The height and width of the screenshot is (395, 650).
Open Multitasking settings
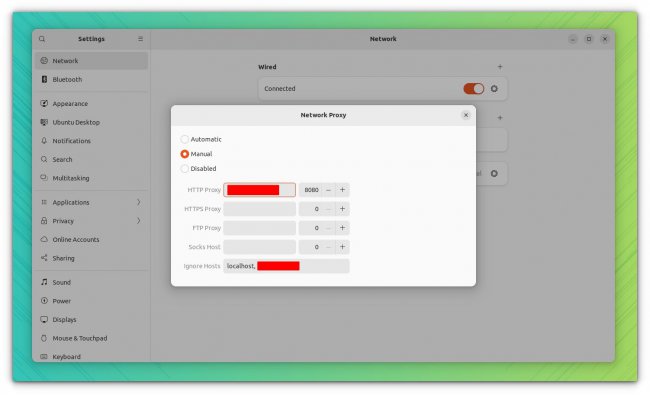(x=91, y=178)
